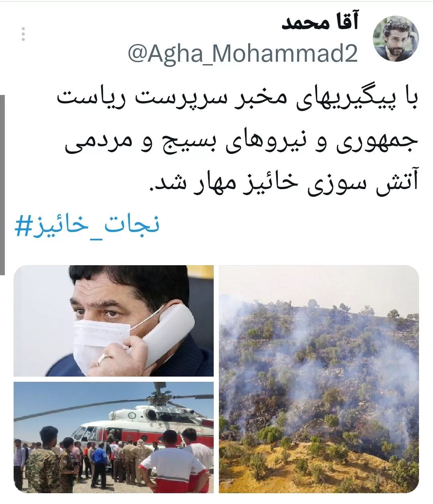Viewport: 433px width, 504px height.
Task: Open the circular profile avatar of آقا محمد
Action: click(x=396, y=39)
